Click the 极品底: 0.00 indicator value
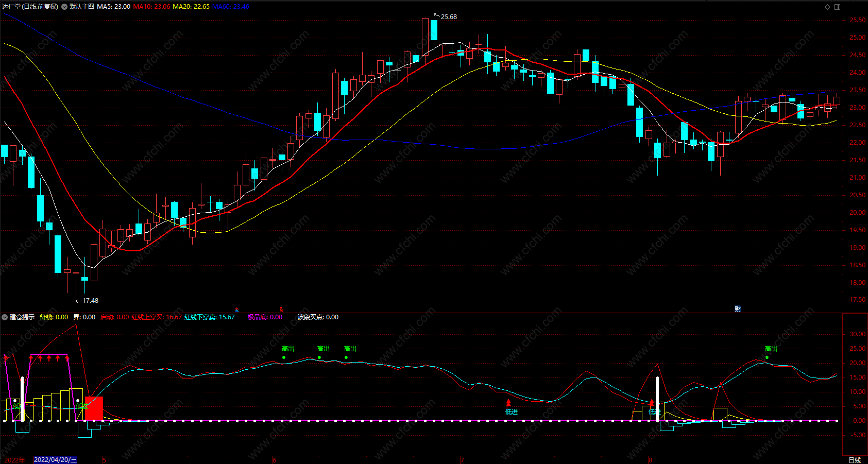The image size is (868, 464). (265, 317)
